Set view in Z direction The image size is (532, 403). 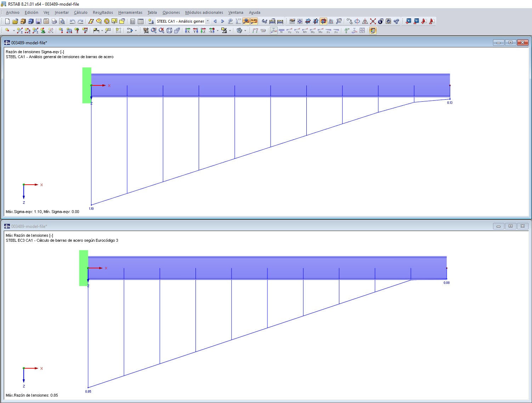[203, 30]
